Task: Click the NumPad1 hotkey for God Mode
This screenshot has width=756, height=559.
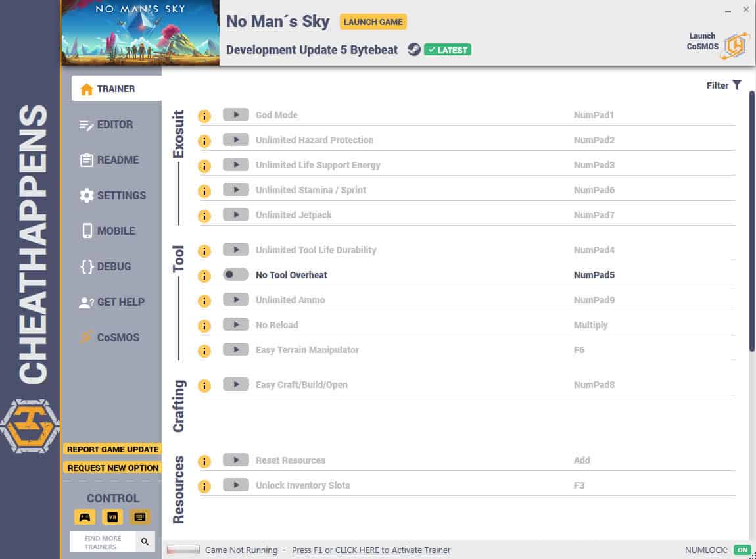Action: (594, 115)
